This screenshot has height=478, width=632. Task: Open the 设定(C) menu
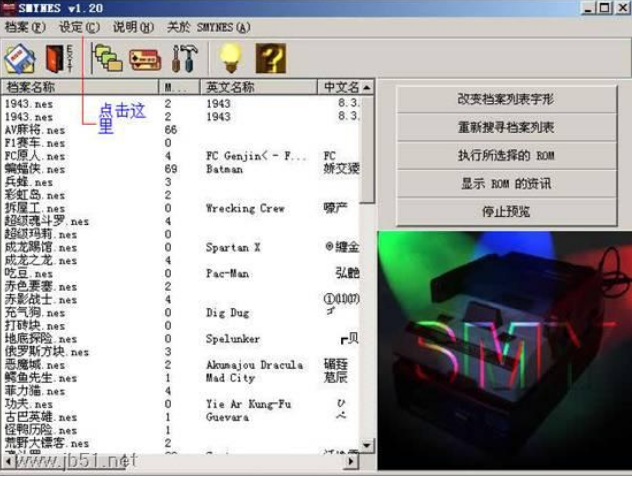pyautogui.click(x=79, y=27)
